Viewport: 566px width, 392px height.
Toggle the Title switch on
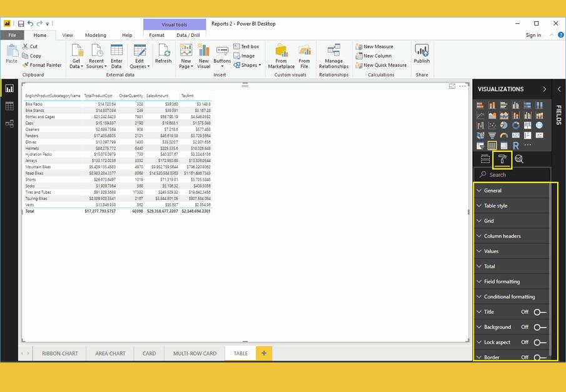(540, 312)
